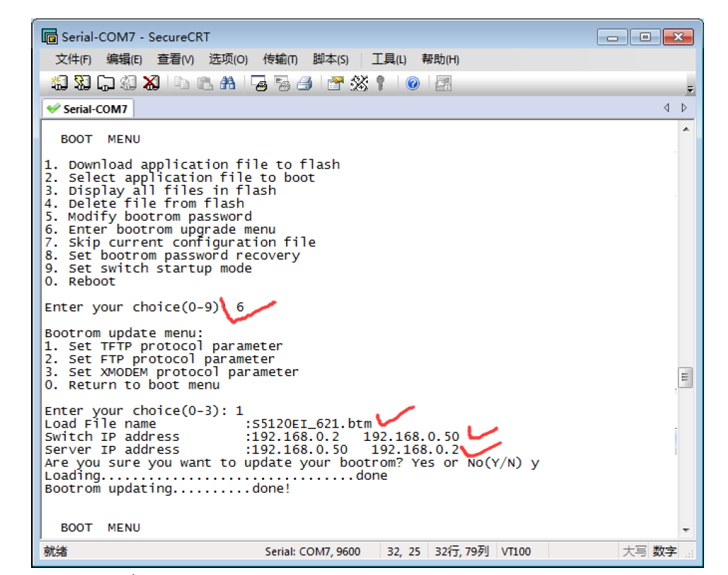Click 'Set TFTP protocol parameter' line
728x575 pixels.
[163, 346]
